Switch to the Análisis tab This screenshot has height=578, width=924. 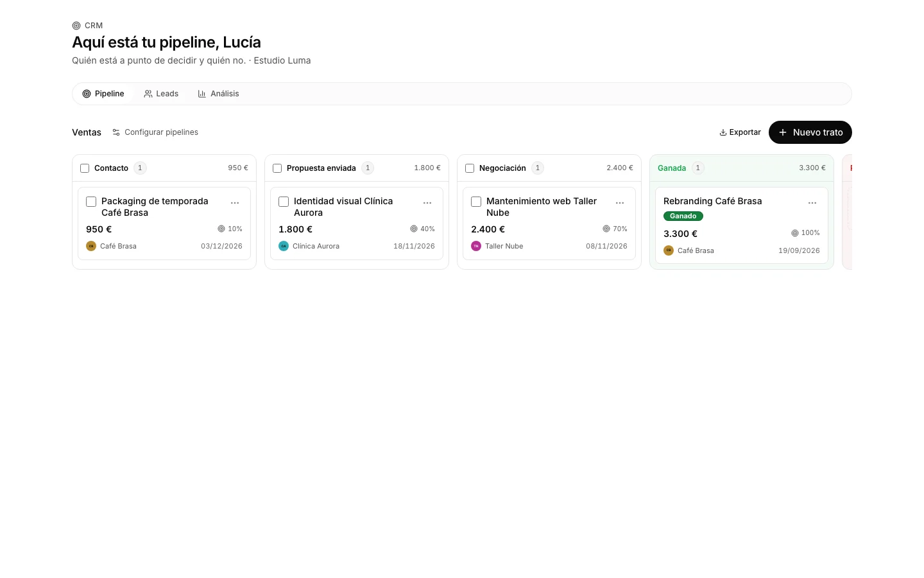[218, 94]
